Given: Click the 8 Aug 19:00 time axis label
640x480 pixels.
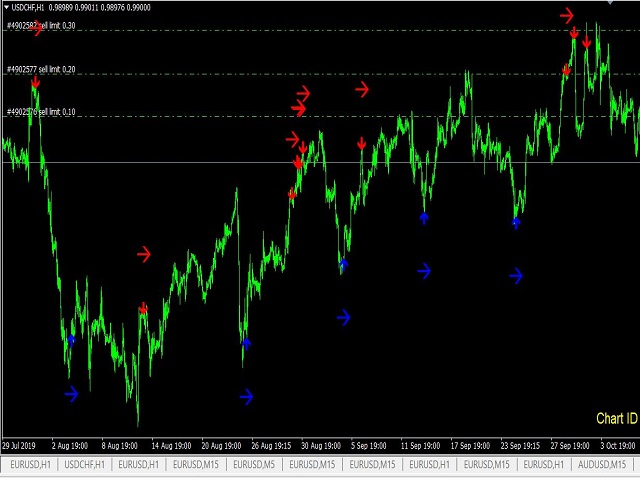Looking at the screenshot, I should [120, 446].
